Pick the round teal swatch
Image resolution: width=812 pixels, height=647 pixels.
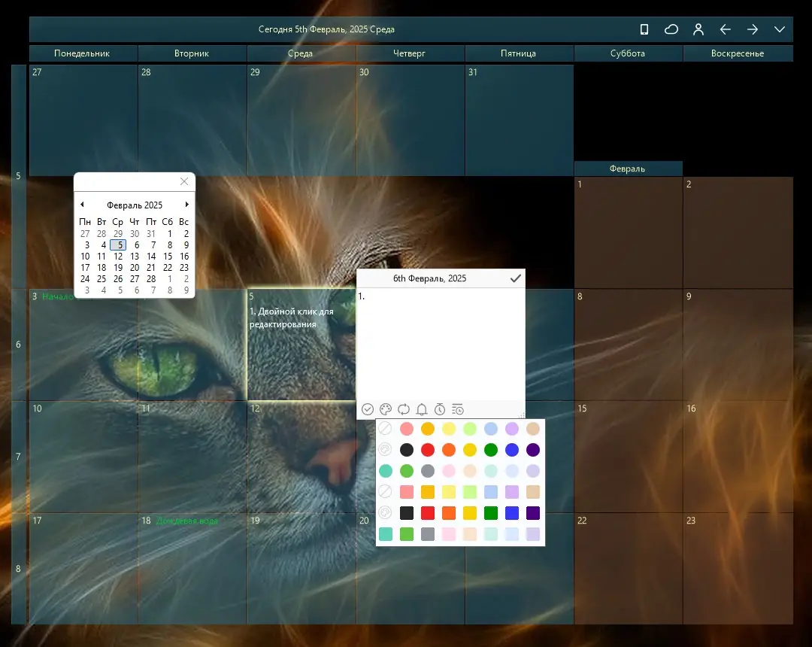pos(385,471)
